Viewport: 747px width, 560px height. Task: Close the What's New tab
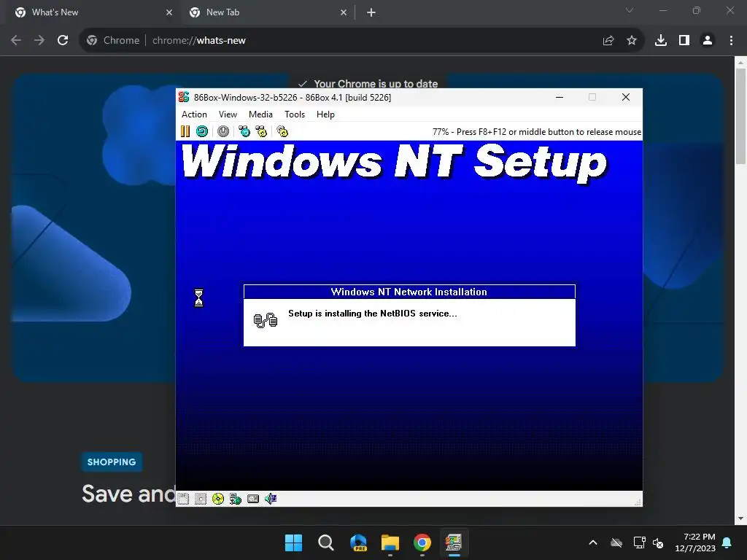pos(169,12)
